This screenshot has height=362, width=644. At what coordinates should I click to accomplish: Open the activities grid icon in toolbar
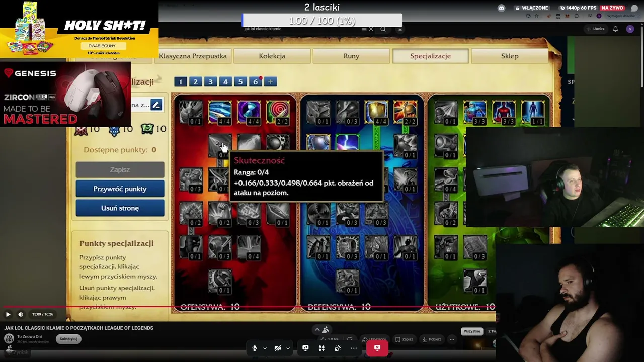[x=321, y=348]
